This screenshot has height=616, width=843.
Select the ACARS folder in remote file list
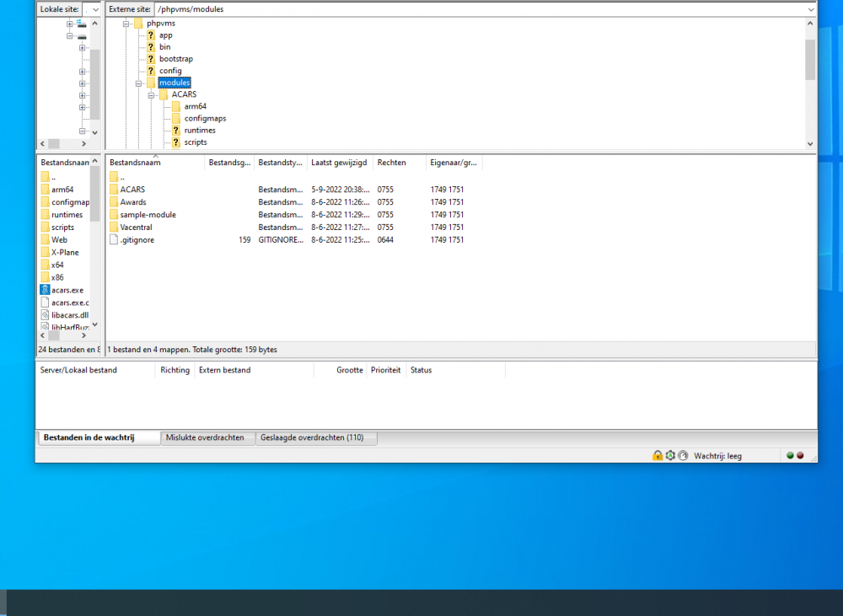[132, 190]
